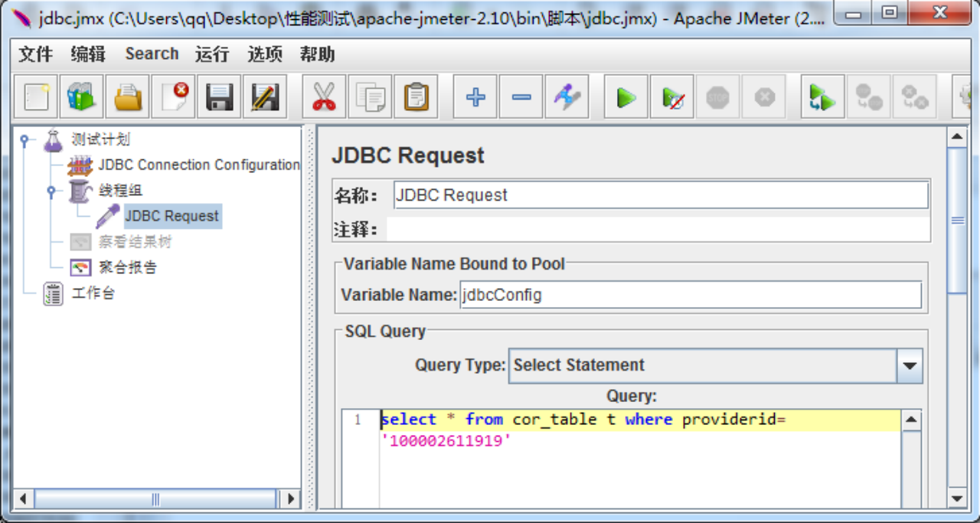This screenshot has width=980, height=523.
Task: Click tree panel horizontal scrollbar thumb
Action: click(155, 499)
